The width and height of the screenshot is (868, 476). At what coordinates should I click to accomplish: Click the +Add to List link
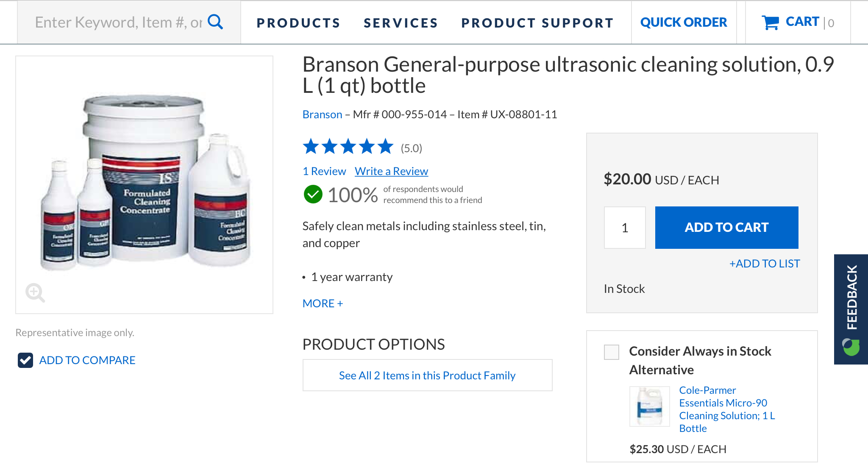(764, 264)
